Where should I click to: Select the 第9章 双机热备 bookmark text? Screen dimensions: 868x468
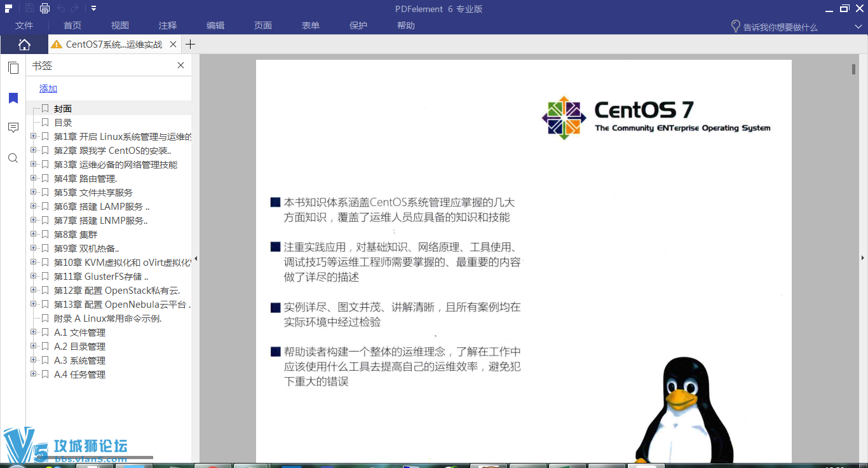click(86, 249)
